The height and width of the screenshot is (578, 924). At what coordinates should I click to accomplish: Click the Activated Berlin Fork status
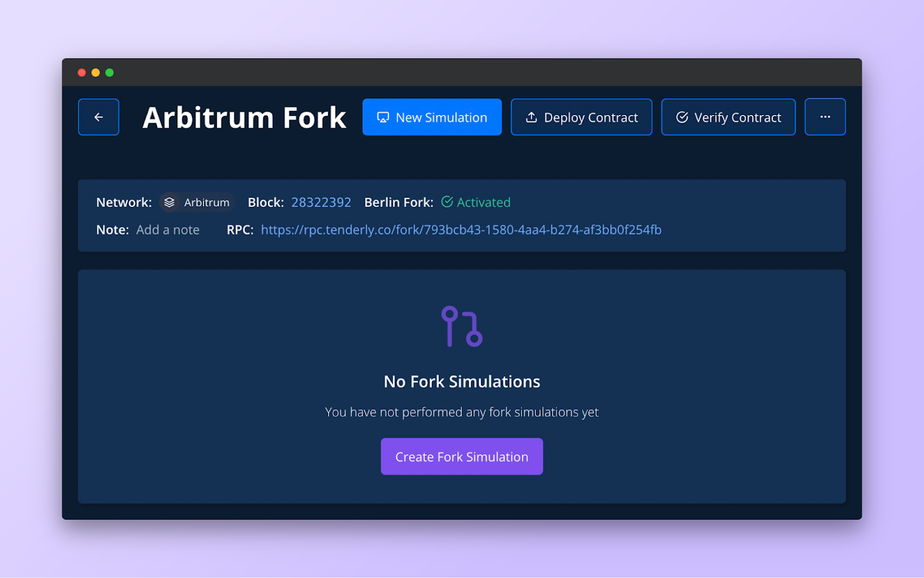click(476, 202)
